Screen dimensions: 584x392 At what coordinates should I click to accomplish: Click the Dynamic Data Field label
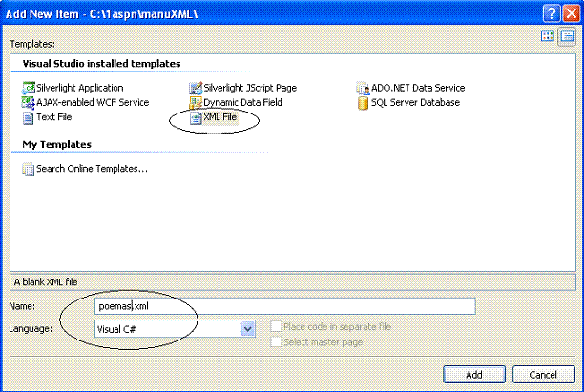242,102
